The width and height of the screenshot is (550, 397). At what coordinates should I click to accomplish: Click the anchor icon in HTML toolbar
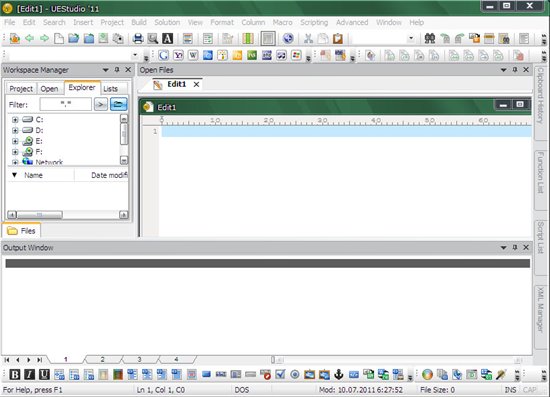click(338, 374)
